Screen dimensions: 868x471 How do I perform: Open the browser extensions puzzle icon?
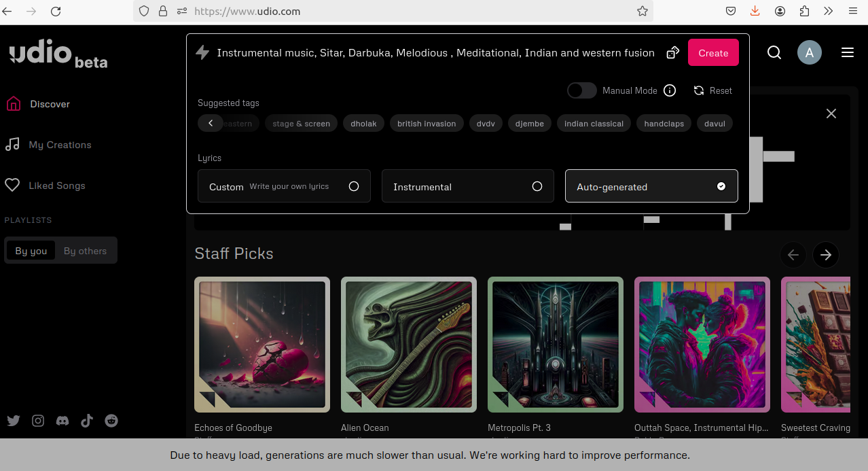[804, 11]
